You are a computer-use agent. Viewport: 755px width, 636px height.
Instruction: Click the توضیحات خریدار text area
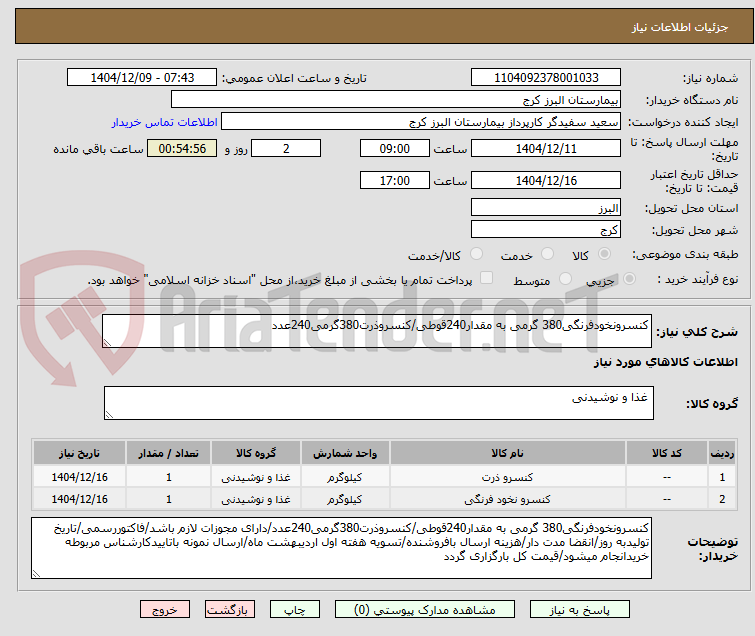click(x=341, y=548)
